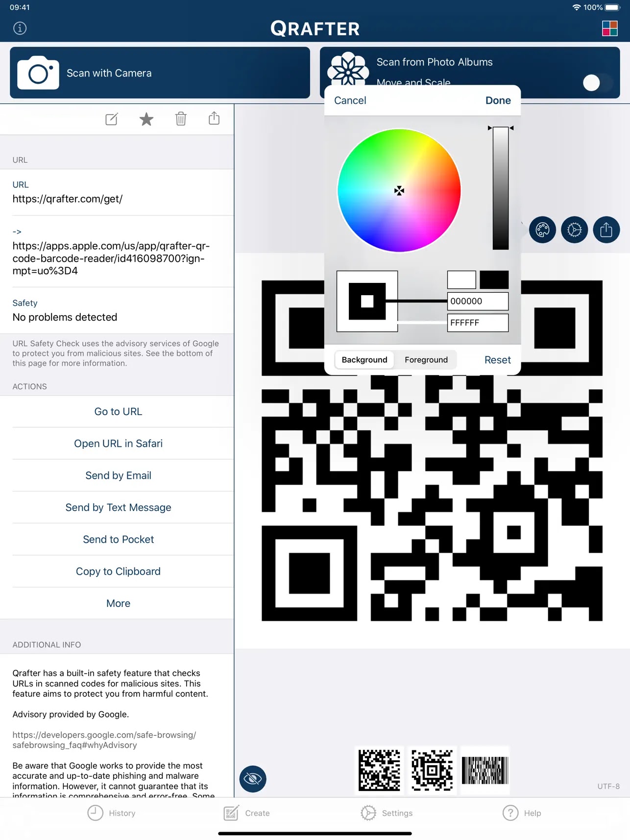Switch to Foreground segment
The width and height of the screenshot is (630, 840).
(426, 360)
